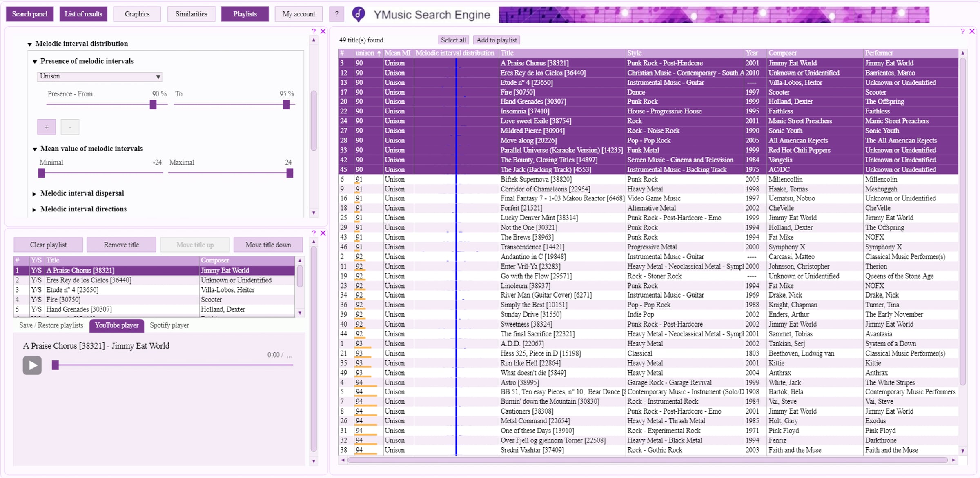Open help for the results list panel
The image size is (980, 478).
tap(962, 31)
